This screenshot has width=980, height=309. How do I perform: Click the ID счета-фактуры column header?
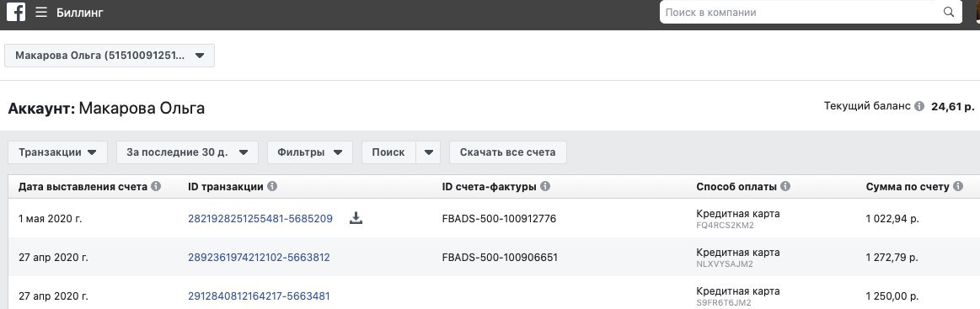click(490, 186)
